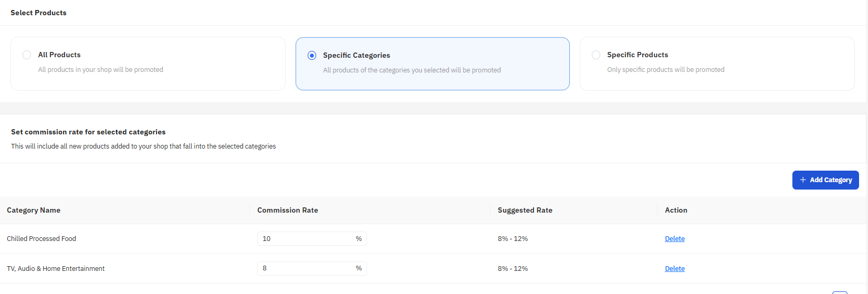
Task: Click the 'Only specific products will be promoted' description
Action: [666, 70]
